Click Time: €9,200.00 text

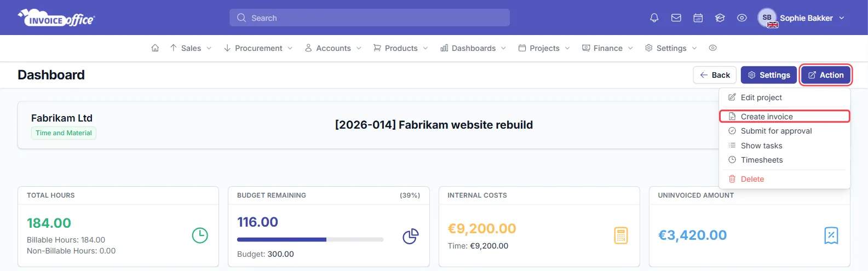pyautogui.click(x=478, y=246)
